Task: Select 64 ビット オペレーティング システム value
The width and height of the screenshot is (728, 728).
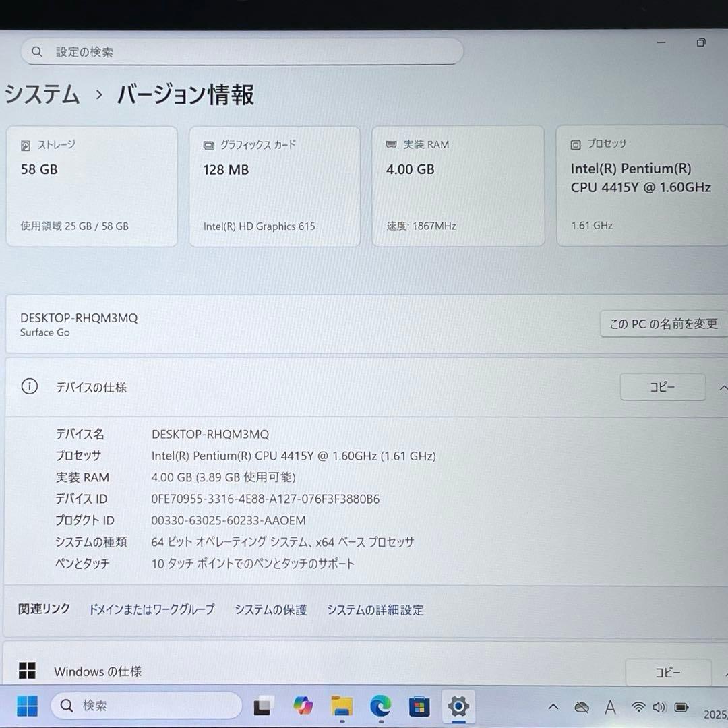Action: [282, 542]
